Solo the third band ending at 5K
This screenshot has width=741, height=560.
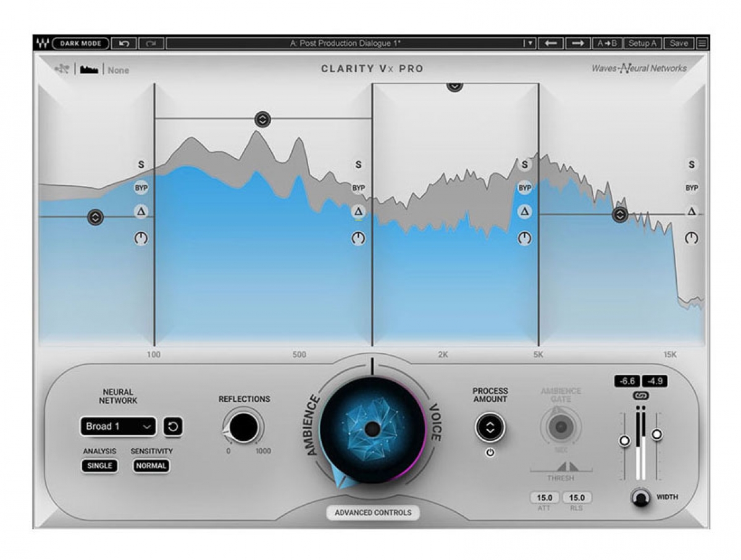click(525, 165)
